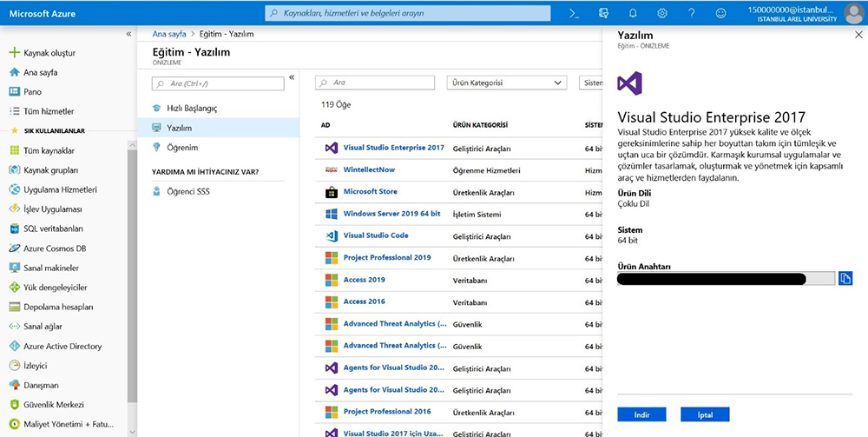Open Yük dengeleyiciler in sidebar
Screen dimensions: 868x437
[56, 288]
